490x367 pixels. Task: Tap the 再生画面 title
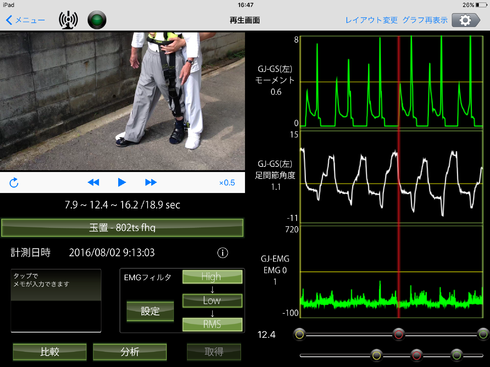(x=245, y=20)
